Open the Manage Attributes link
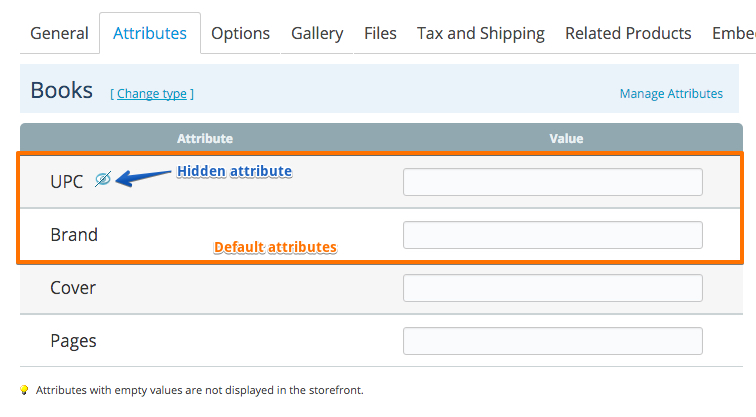756x417 pixels. pos(671,94)
